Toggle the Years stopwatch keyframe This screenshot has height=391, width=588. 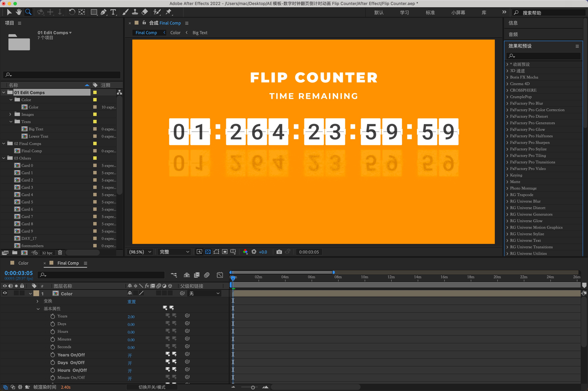coord(53,316)
